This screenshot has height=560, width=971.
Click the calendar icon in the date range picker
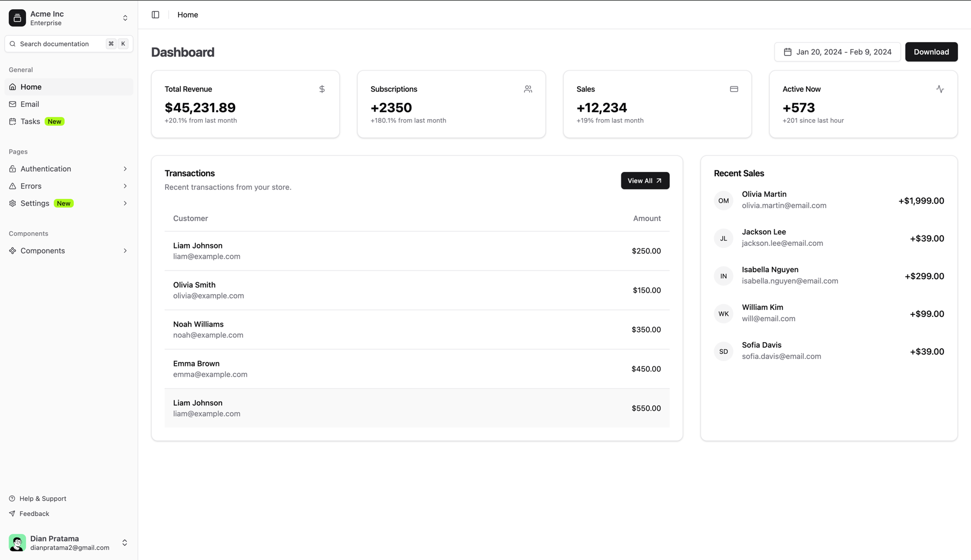789,52
